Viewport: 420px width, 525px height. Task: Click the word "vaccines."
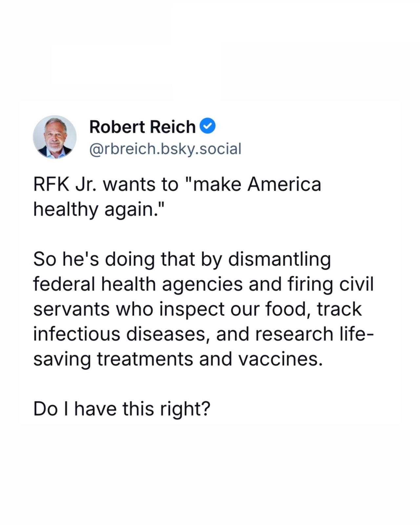tap(278, 359)
